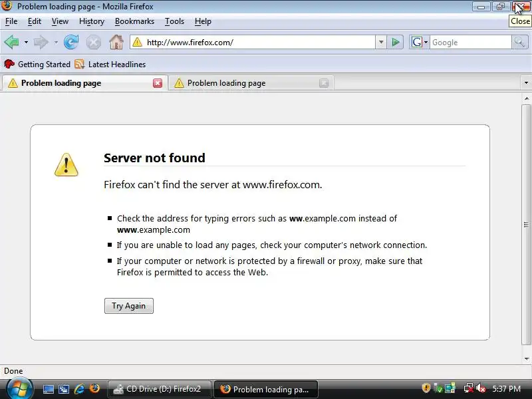The image size is (532, 399).
Task: Click the muted volume tray icon
Action: 481,388
